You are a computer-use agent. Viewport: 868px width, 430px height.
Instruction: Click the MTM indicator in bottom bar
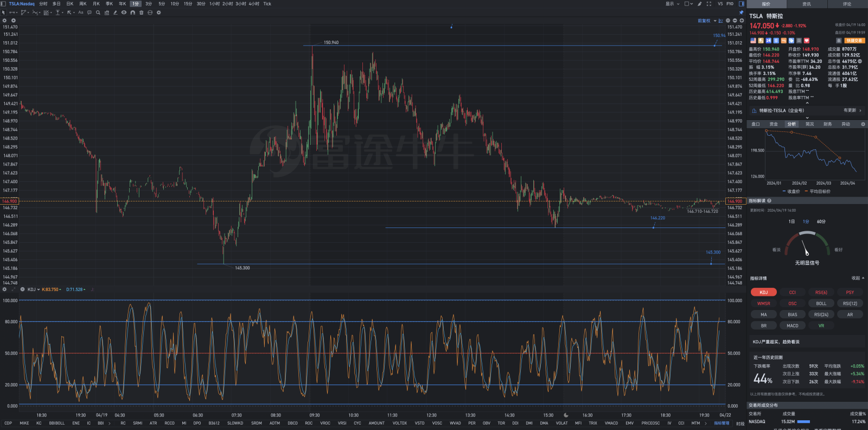click(695, 423)
